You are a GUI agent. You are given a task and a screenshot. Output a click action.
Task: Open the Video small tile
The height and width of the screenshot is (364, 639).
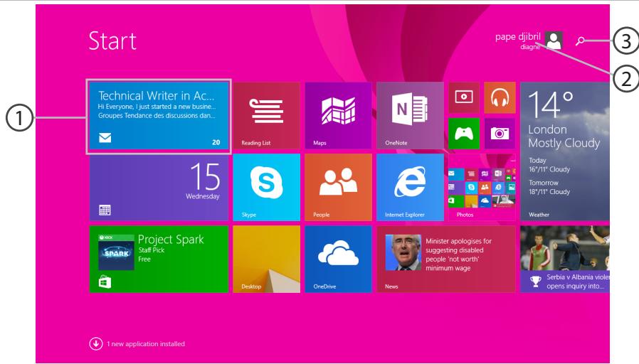click(464, 97)
